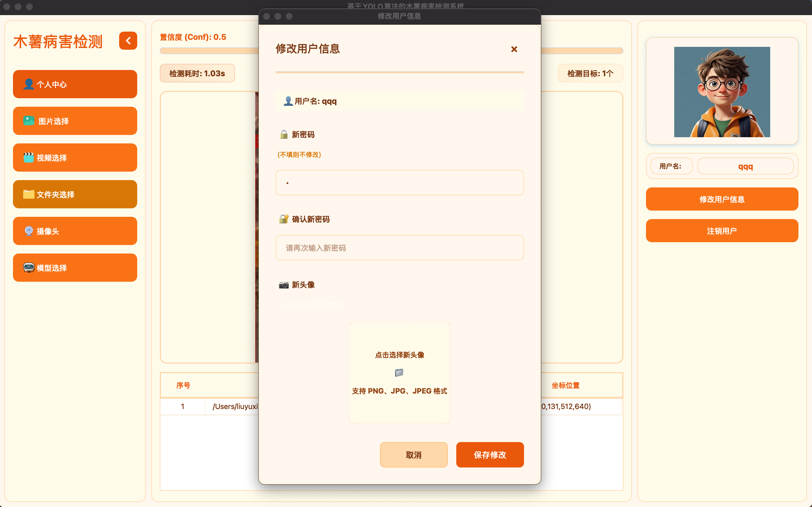Click the 视频选择 clapperboard icon
This screenshot has height=507, width=812.
29,158
